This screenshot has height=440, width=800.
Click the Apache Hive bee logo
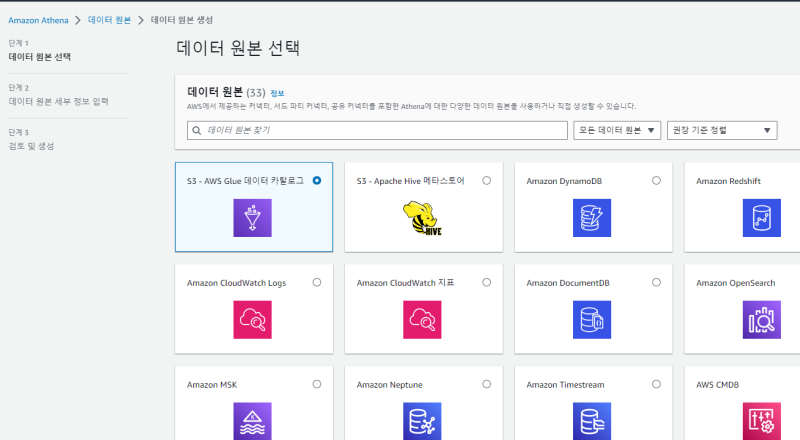pyautogui.click(x=422, y=217)
